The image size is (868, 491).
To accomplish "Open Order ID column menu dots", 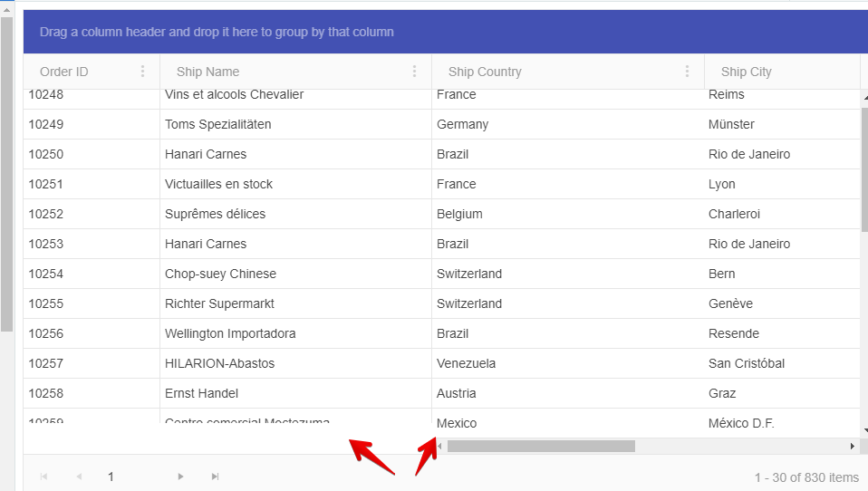I will pos(142,72).
